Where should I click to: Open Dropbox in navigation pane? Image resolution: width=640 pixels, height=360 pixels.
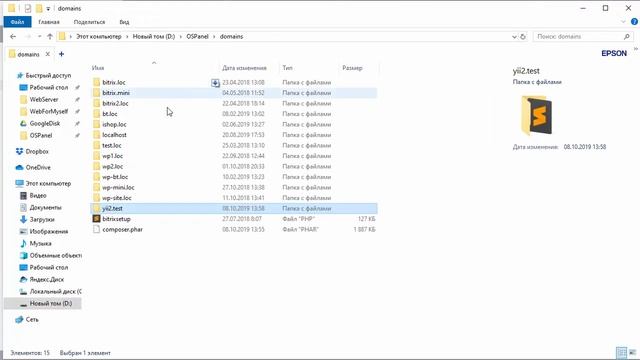pos(37,151)
